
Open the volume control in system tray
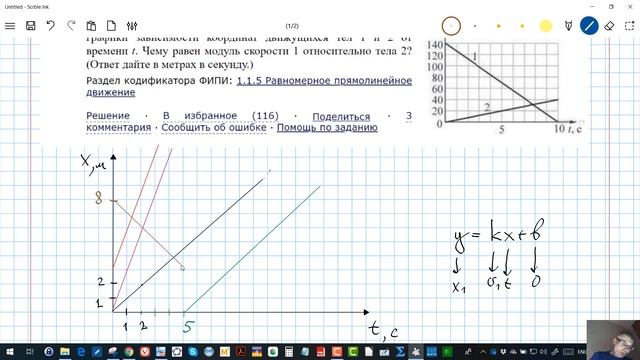[543, 351]
